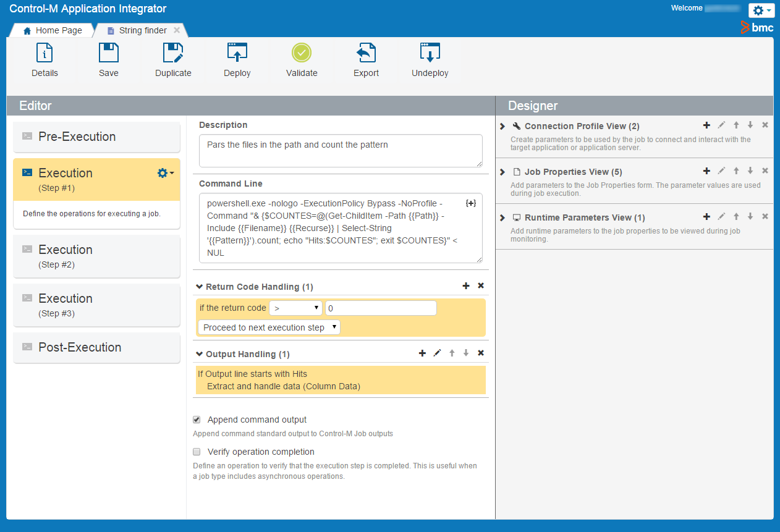Delete from Runtime Parameters View
The height and width of the screenshot is (532, 780).
pos(765,216)
